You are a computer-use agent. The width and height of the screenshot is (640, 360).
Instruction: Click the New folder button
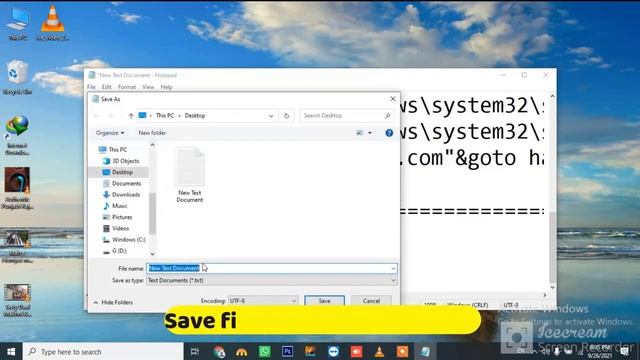(152, 133)
